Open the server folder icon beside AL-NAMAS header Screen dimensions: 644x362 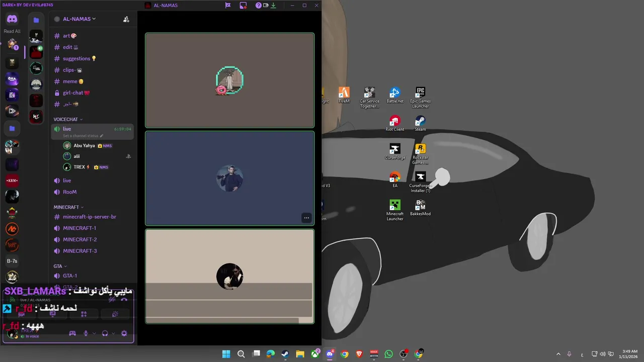coord(36,20)
